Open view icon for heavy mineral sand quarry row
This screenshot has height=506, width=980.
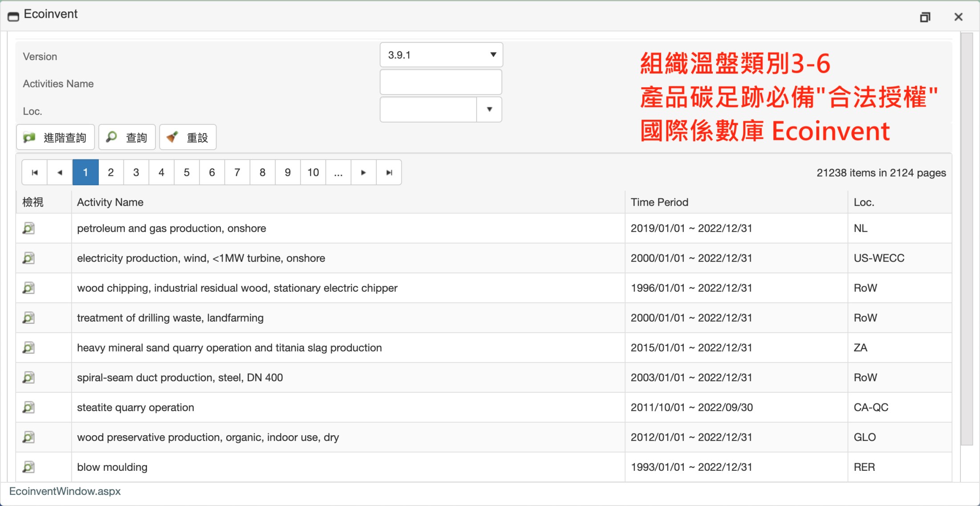pos(29,347)
